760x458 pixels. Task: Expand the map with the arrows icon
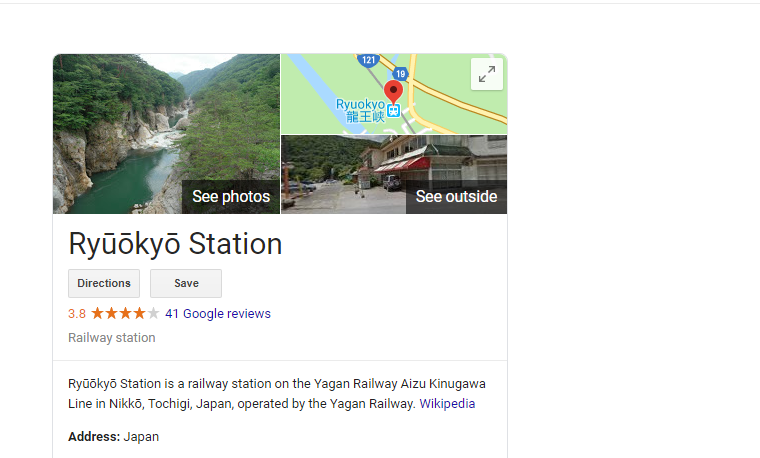487,74
